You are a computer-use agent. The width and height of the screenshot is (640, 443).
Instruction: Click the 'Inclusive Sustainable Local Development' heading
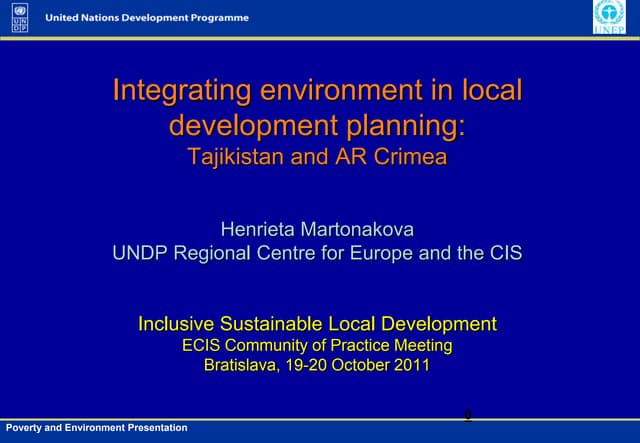[x=318, y=324]
